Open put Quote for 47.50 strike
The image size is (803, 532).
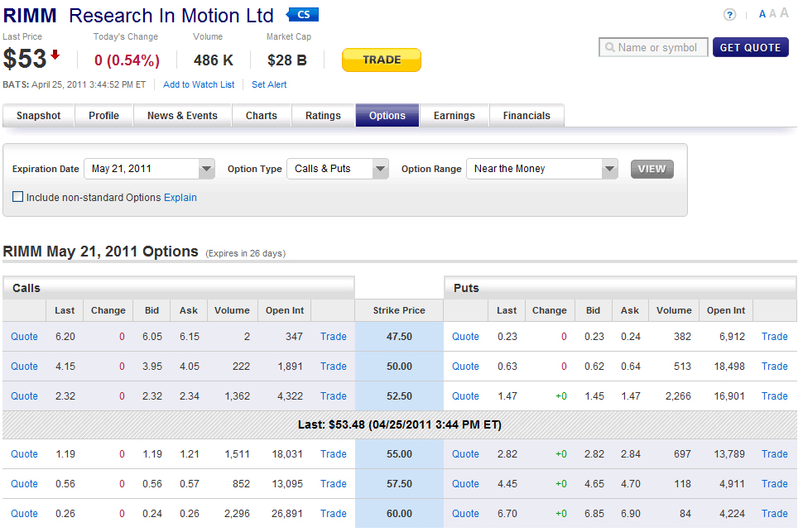465,337
